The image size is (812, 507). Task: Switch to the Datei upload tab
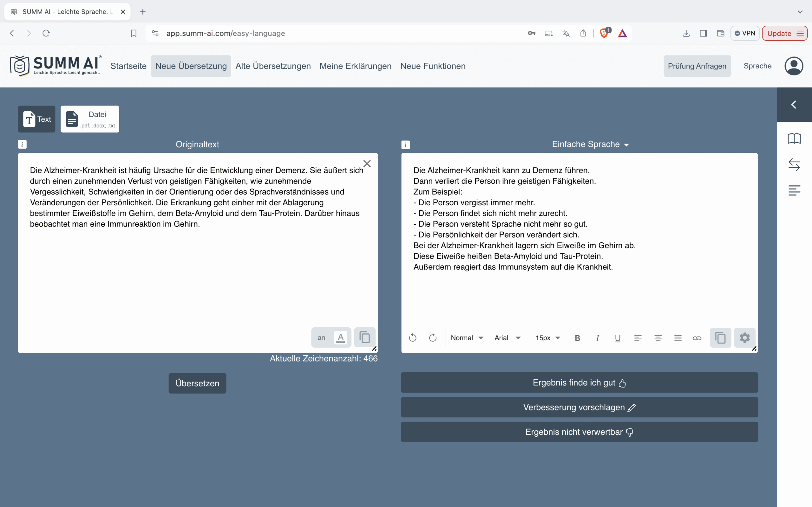point(89,119)
